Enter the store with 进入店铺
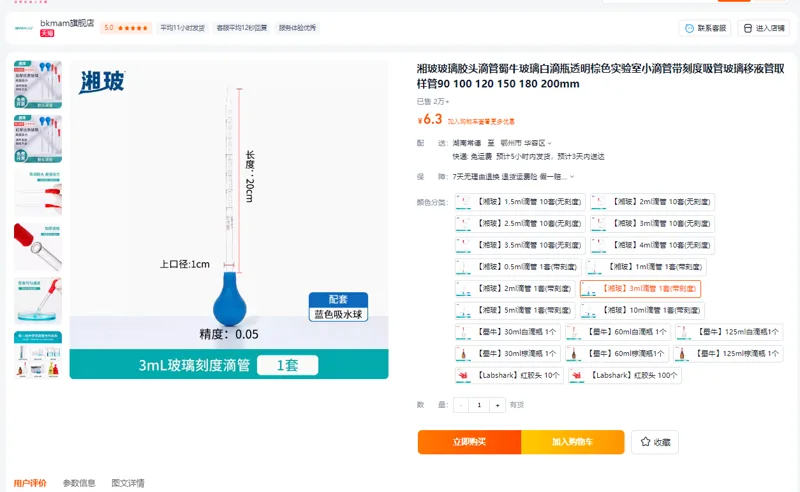Viewport: 800px width, 492px height. (764, 28)
